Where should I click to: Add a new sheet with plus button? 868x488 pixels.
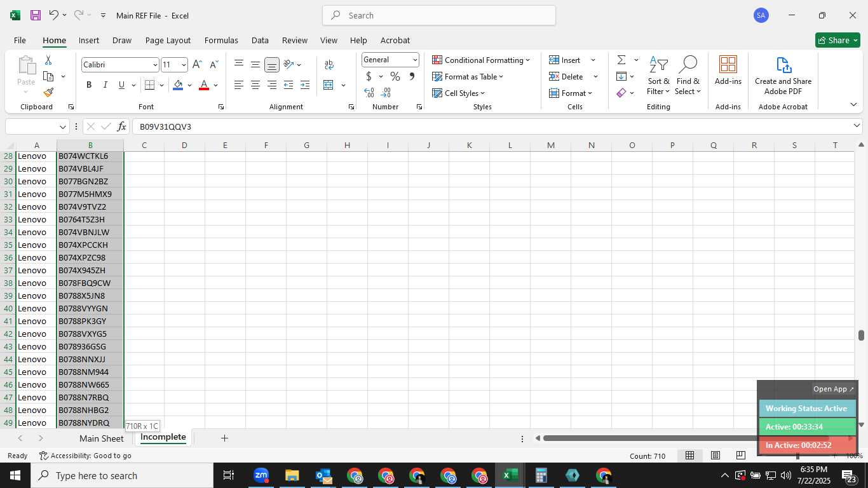[x=224, y=438]
